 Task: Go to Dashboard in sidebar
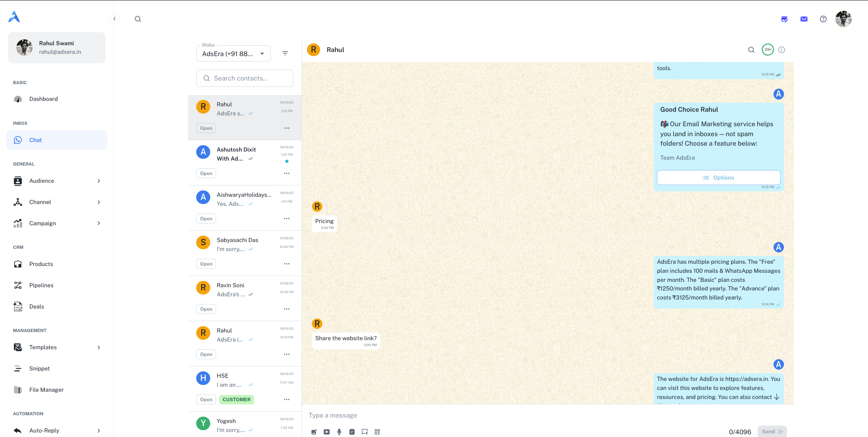[43, 99]
